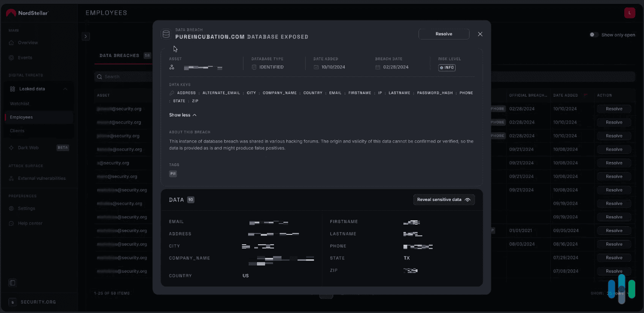Click the database breach icon in modal header
This screenshot has width=644, height=313.
coord(166,33)
